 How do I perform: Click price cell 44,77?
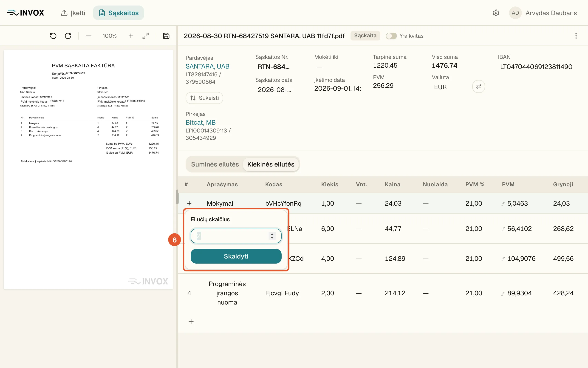click(x=393, y=229)
